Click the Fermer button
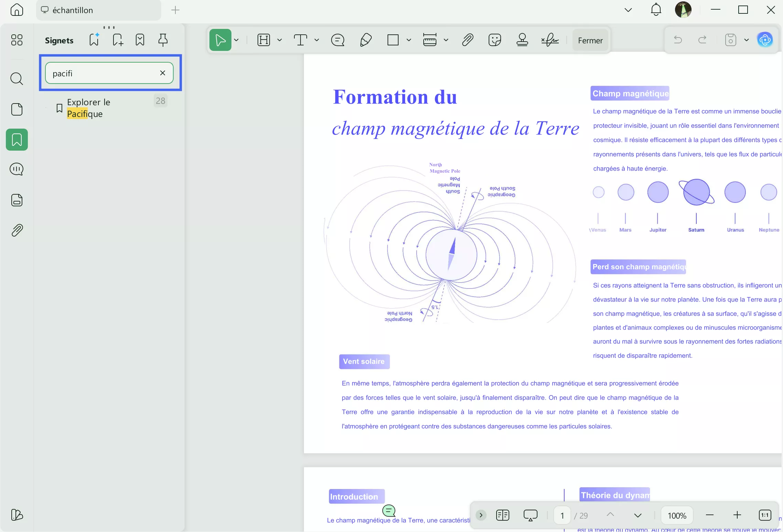783x532 pixels. 590,40
